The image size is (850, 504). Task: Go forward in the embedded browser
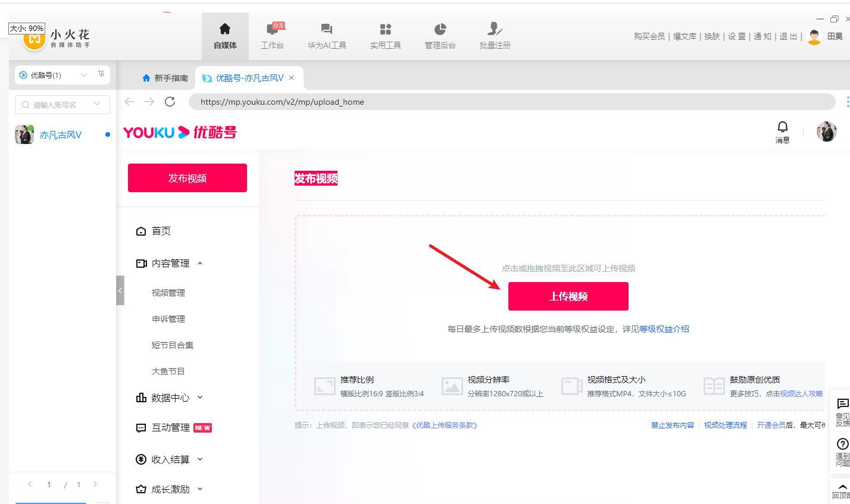(149, 102)
